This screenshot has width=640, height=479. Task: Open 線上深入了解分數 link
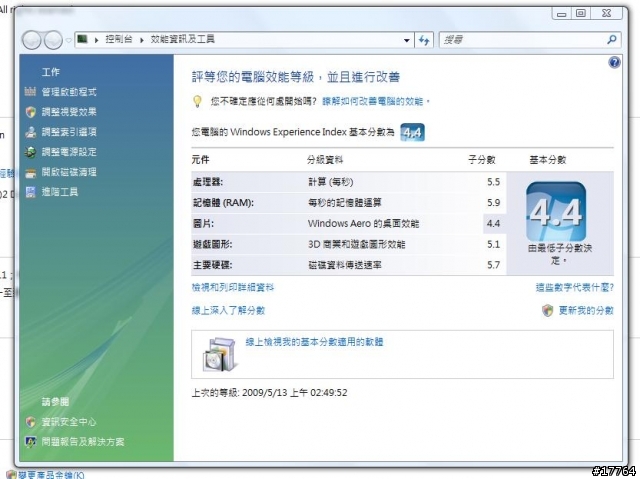tap(228, 310)
